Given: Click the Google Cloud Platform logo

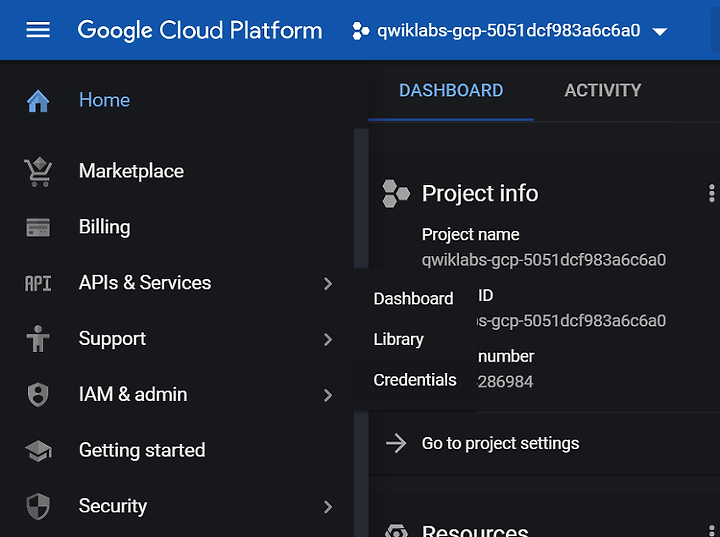Looking at the screenshot, I should 200,30.
